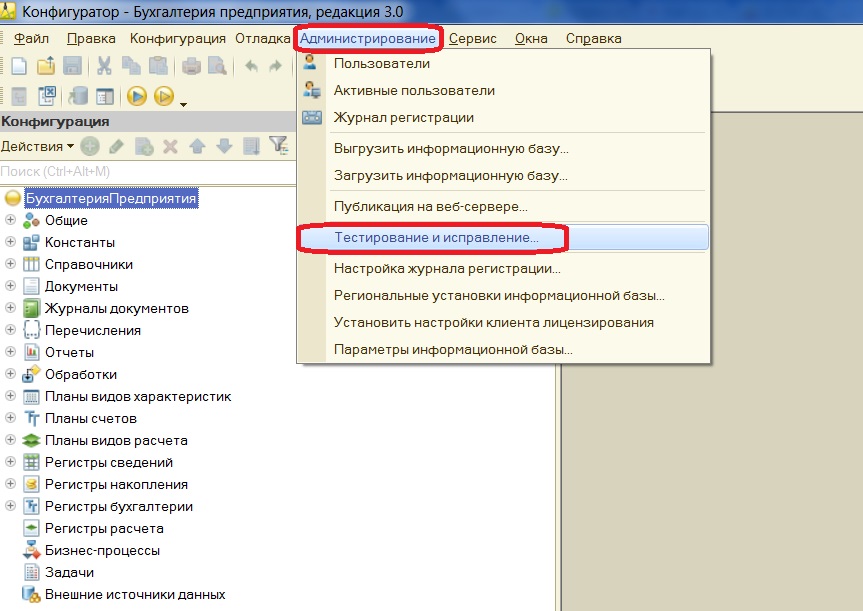Viewport: 863px width, 611px height.
Task: Expand the Отчеты tree node
Action: pyautogui.click(x=10, y=352)
